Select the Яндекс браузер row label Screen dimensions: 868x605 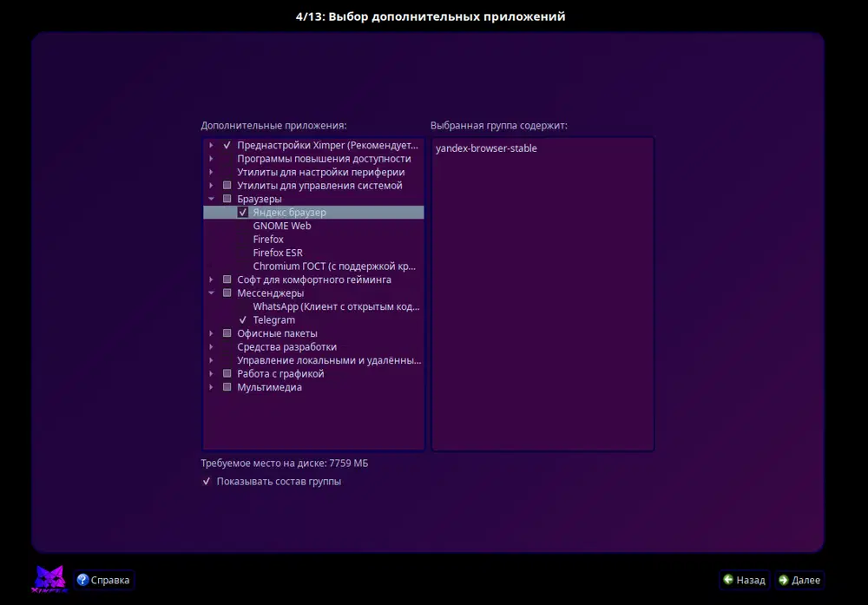tap(290, 212)
